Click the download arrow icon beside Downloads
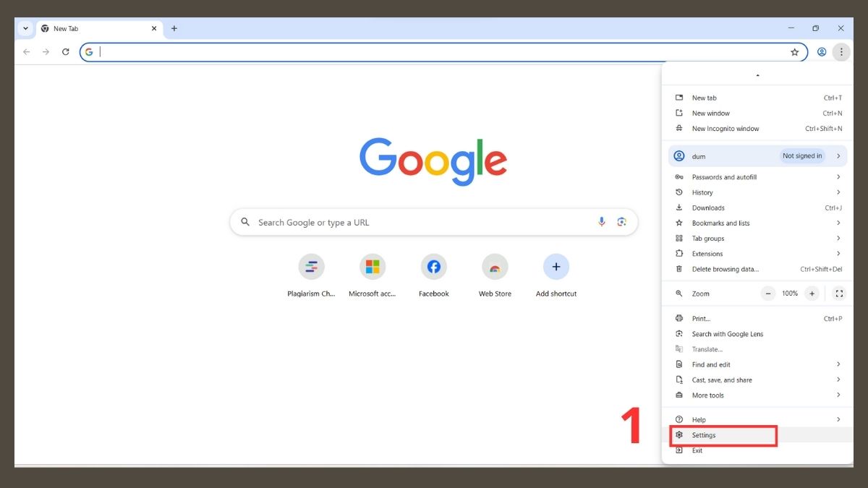Screen dimensions: 868x488 click(679, 207)
